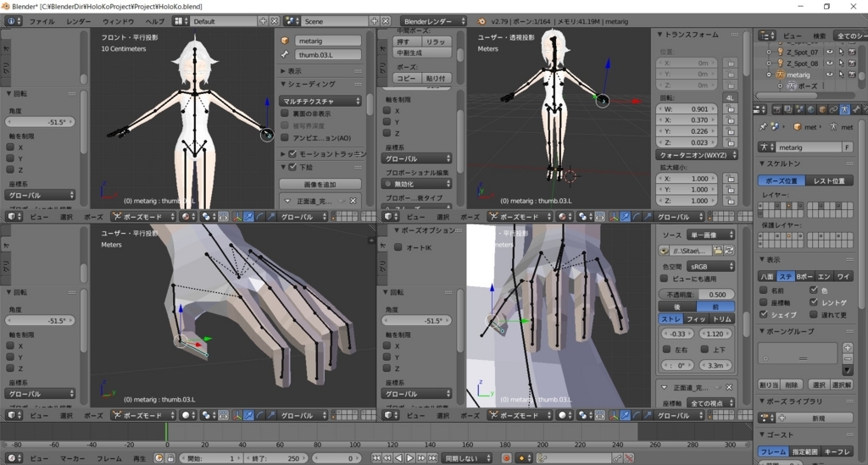Click the outliner editor type icon

tap(767, 36)
